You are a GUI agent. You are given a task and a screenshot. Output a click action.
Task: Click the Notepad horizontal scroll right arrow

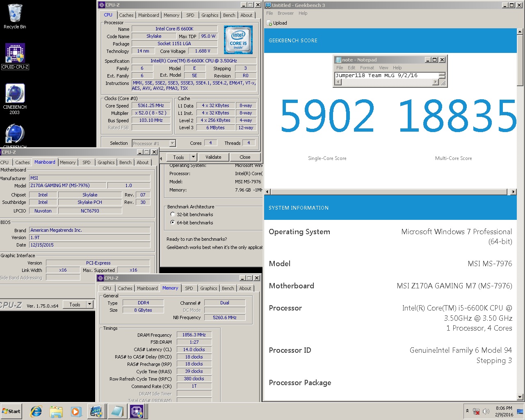435,82
